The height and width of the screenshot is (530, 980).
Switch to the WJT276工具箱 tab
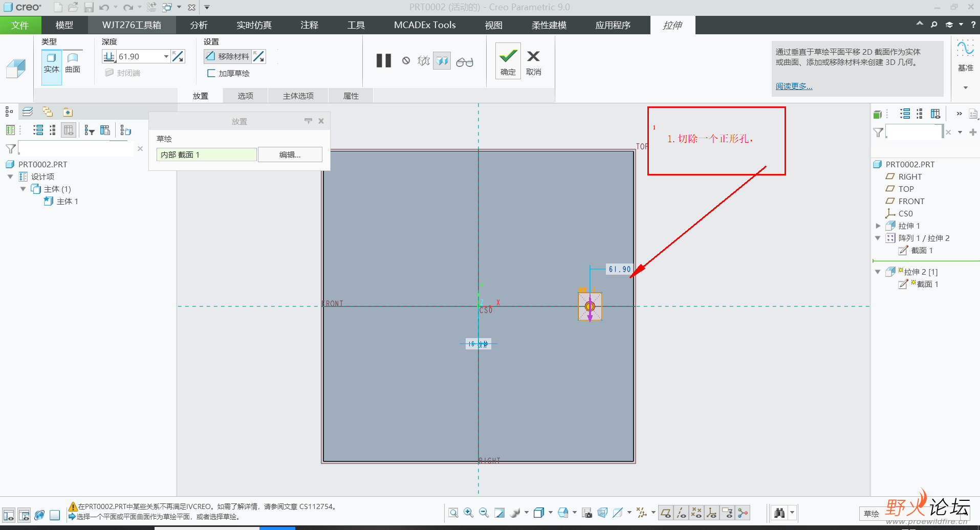pos(132,25)
